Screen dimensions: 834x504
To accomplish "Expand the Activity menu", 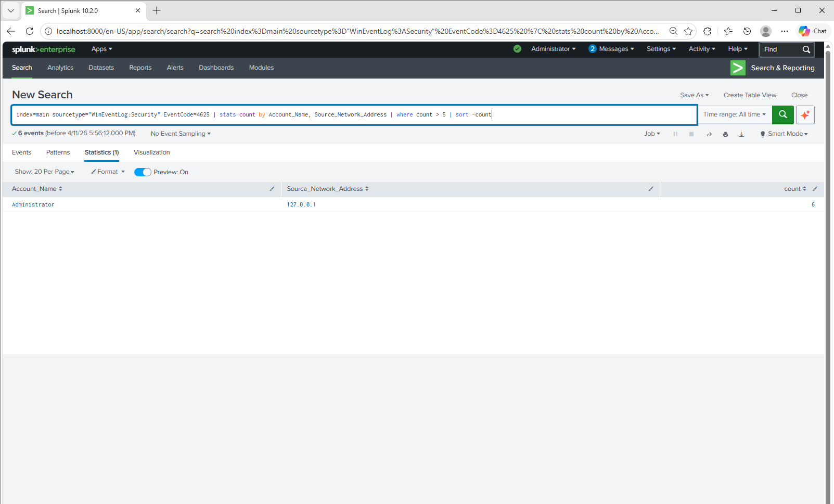I will 702,49.
